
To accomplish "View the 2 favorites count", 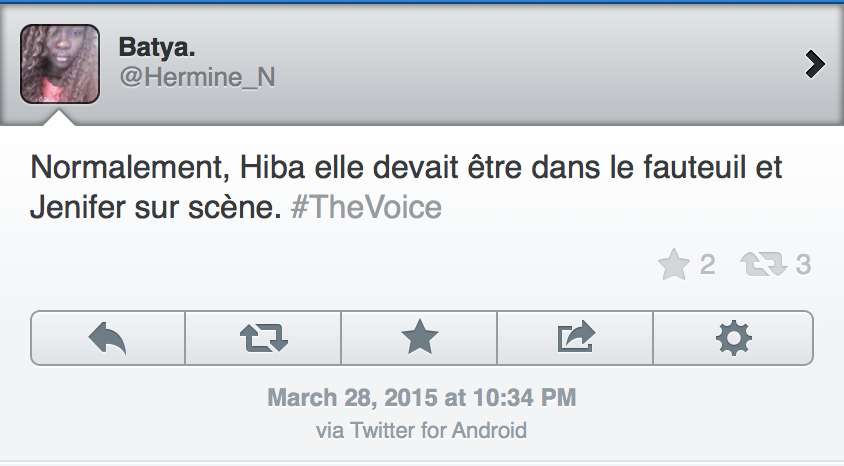I will coord(707,265).
